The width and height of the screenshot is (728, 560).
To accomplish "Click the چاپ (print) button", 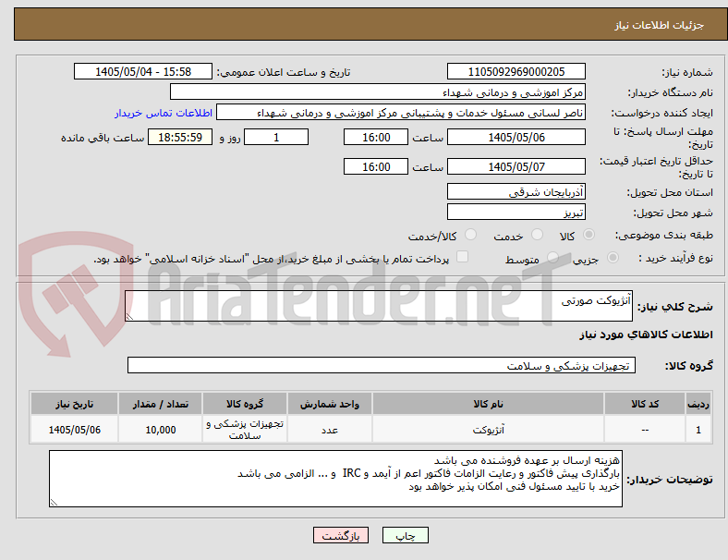I will (405, 535).
